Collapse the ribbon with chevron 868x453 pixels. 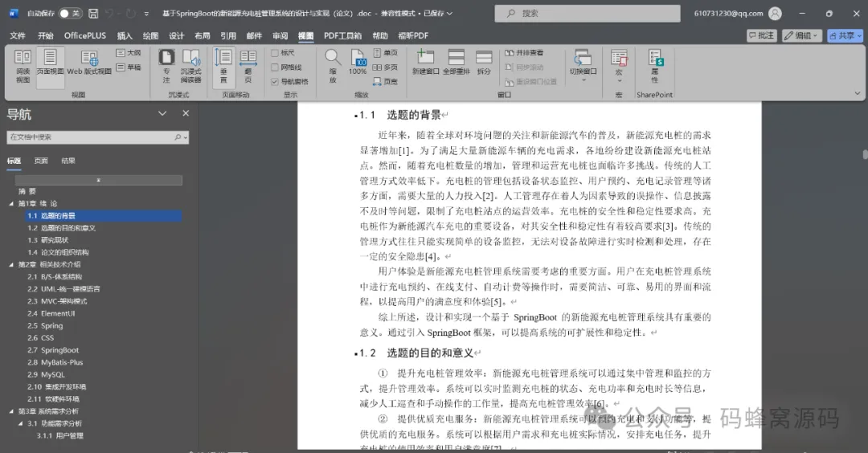(858, 93)
